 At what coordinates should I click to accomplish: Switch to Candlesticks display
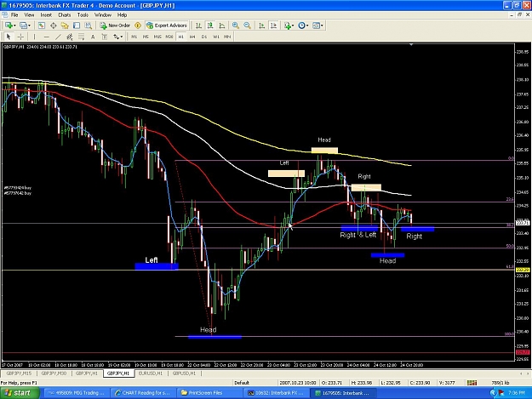pos(210,26)
